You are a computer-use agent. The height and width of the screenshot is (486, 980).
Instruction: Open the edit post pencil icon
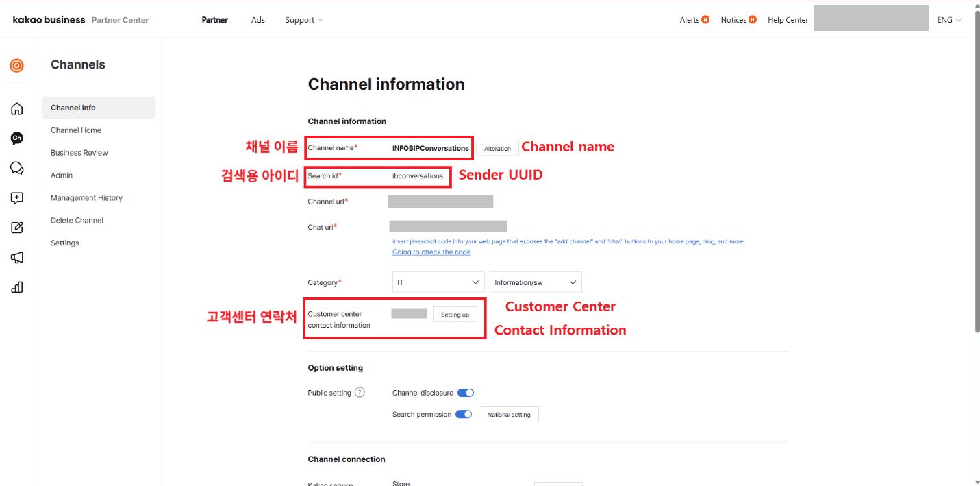(17, 228)
